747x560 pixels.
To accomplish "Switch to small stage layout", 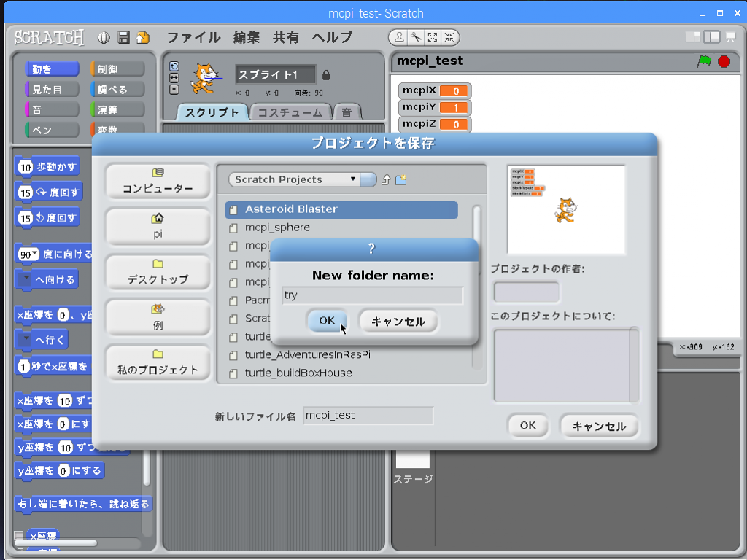I will (693, 36).
